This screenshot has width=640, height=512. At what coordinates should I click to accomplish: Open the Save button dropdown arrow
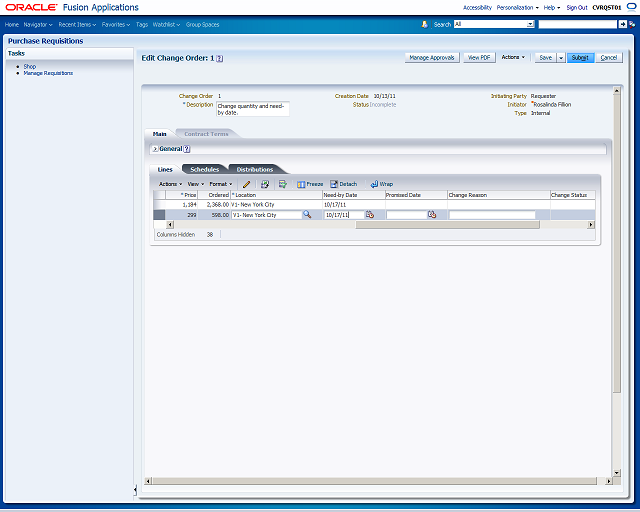tap(561, 58)
